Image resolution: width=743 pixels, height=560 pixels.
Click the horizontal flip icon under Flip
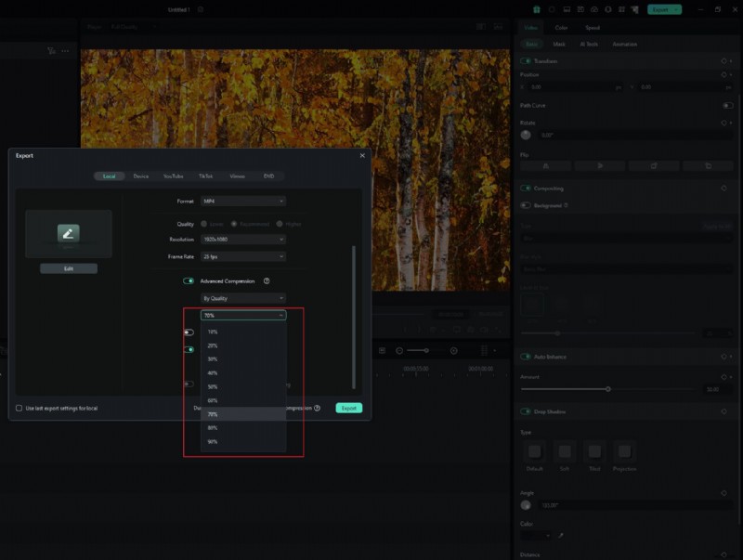pos(546,165)
